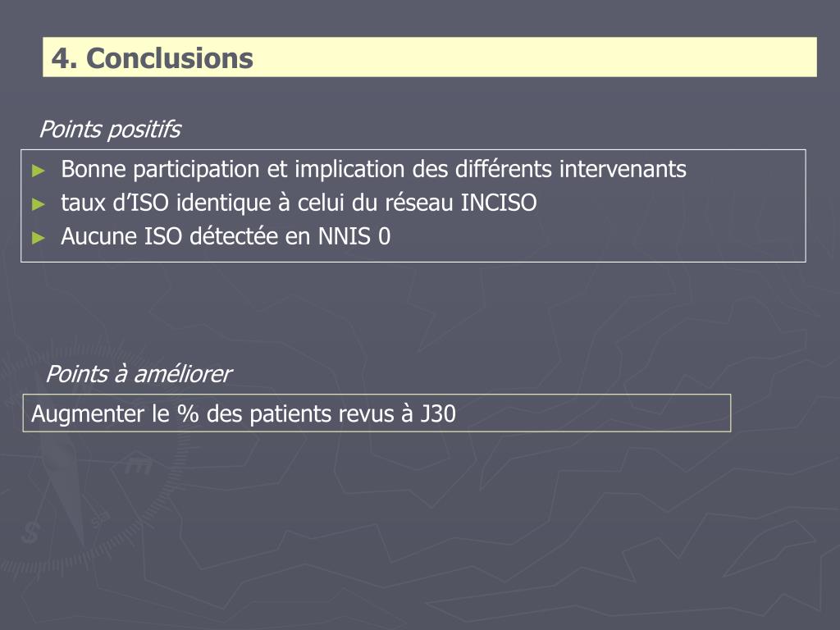Select the line 'taux d'ISO identique à celui du réseau INCISO'
The height and width of the screenshot is (630, 840).
tap(299, 203)
